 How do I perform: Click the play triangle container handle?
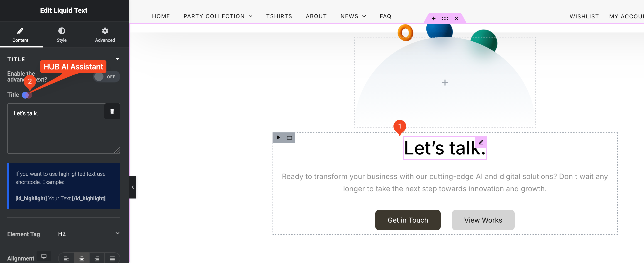pyautogui.click(x=278, y=138)
